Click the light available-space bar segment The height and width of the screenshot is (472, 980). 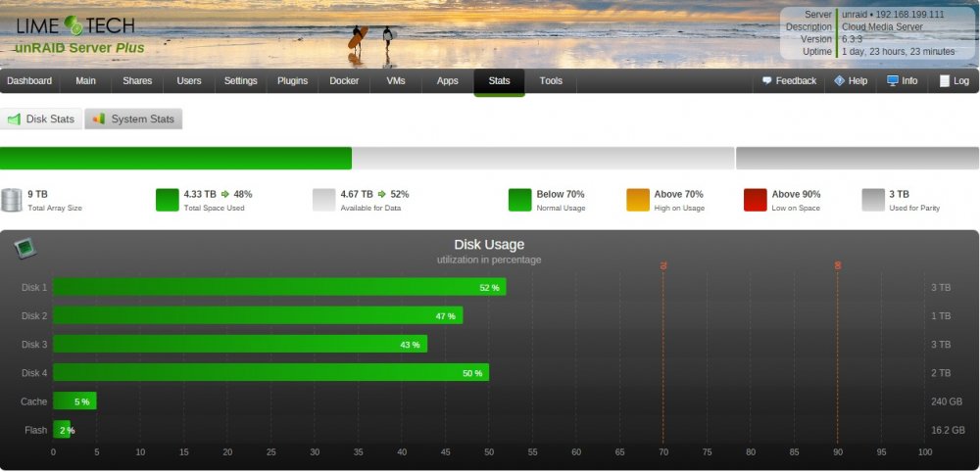543,159
